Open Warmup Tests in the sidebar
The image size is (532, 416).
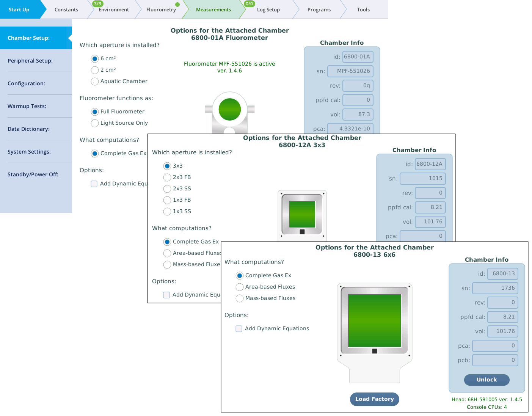(36, 106)
